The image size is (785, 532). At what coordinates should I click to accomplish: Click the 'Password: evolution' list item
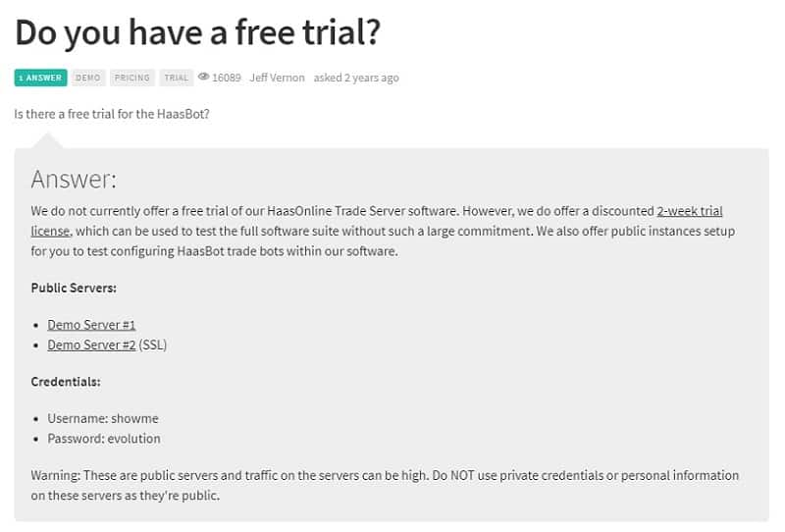[104, 439]
